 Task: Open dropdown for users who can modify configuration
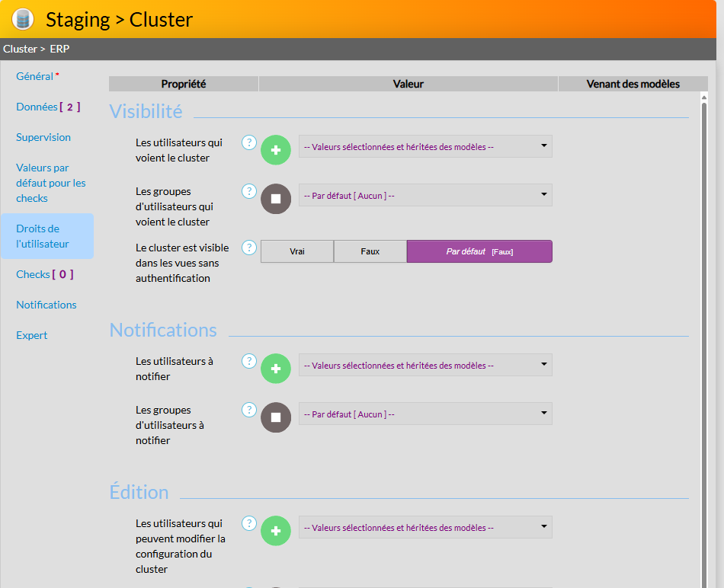tap(425, 527)
